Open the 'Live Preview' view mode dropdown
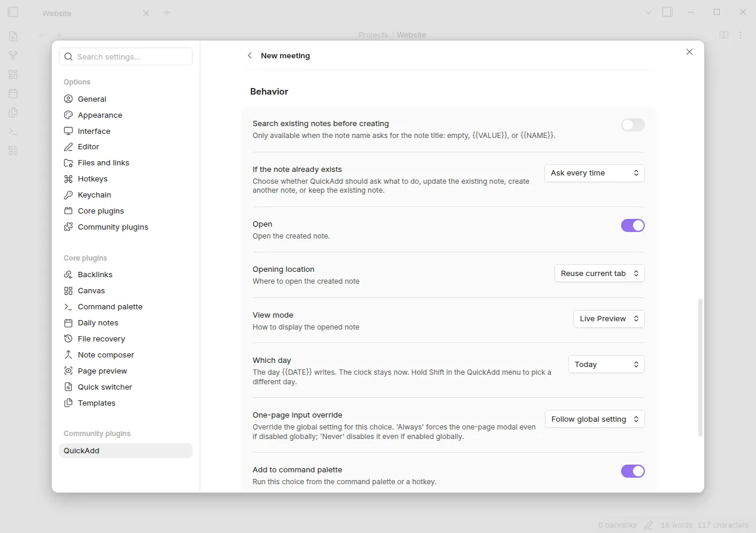756x533 pixels. [x=609, y=319]
